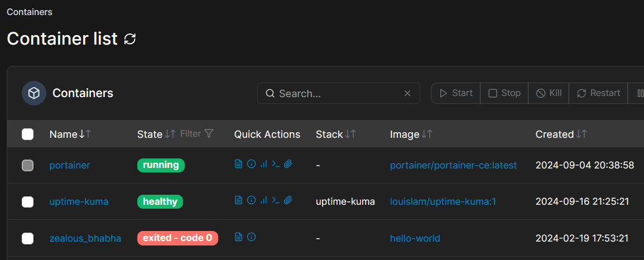
Task: Inspect the portainer container
Action: pos(251,164)
